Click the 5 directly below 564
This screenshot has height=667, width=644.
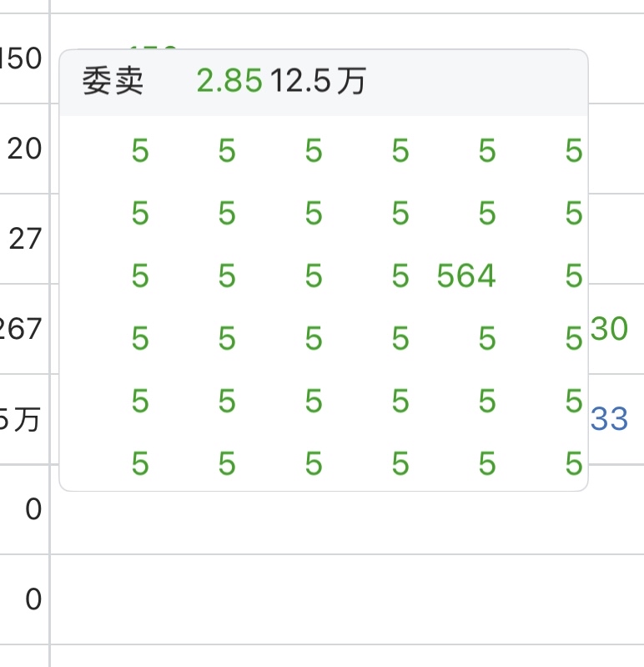pos(487,338)
